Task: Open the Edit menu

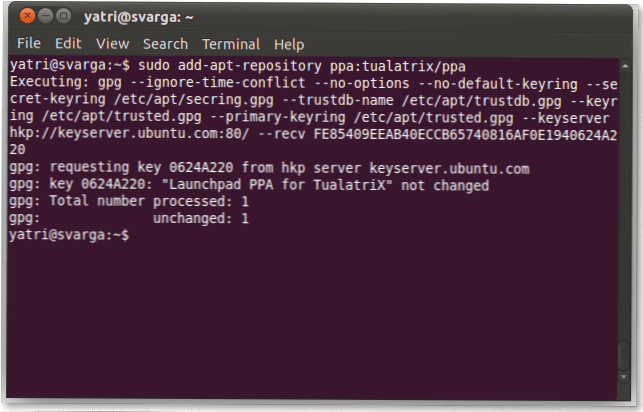Action: click(x=68, y=44)
